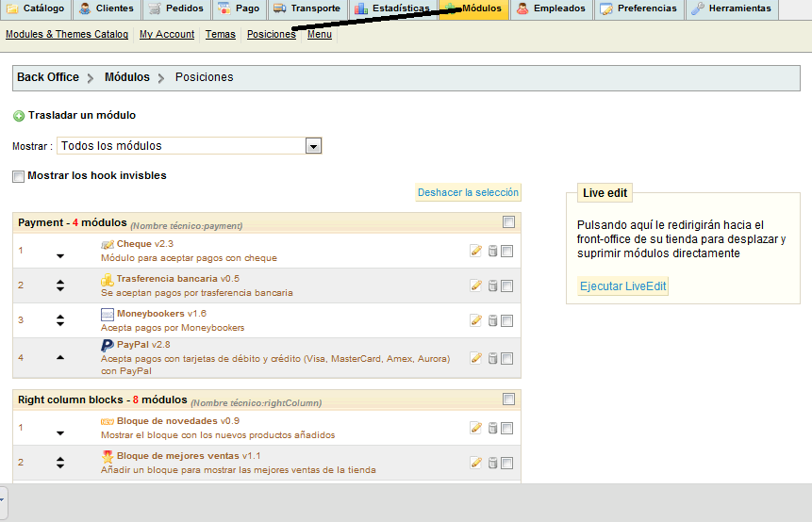Open the Cheque v2.3 module name
Screen dimensions: 812x522
145,244
